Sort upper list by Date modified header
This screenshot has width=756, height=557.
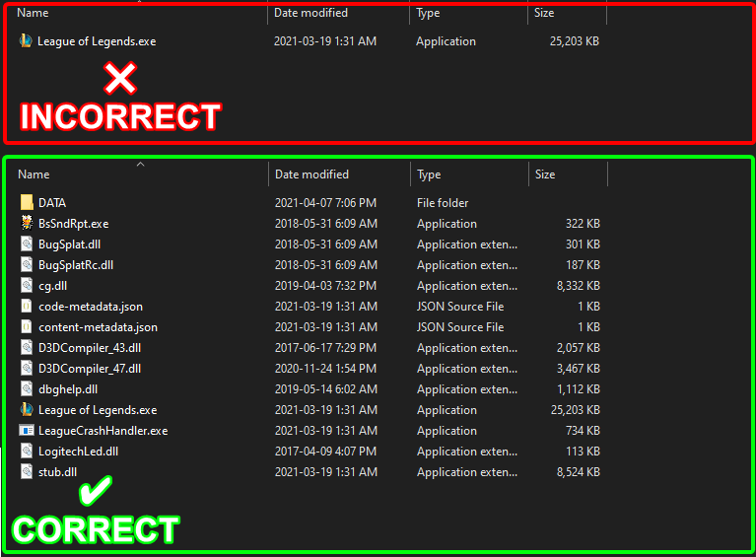coord(310,13)
